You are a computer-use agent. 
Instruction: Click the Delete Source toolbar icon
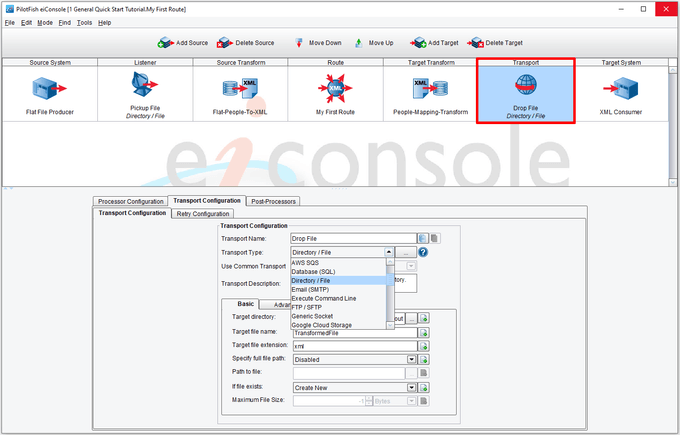pyautogui.click(x=225, y=43)
